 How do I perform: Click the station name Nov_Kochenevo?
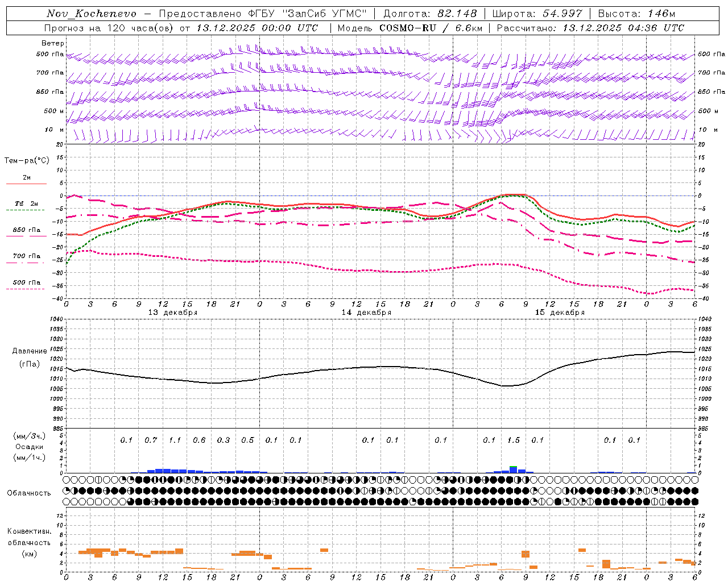click(x=92, y=14)
